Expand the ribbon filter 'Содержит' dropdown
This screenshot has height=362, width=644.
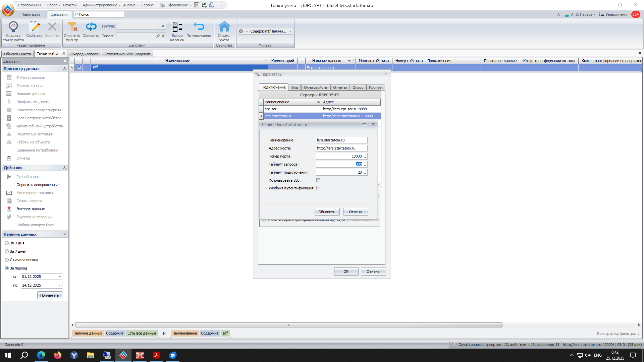point(290,31)
